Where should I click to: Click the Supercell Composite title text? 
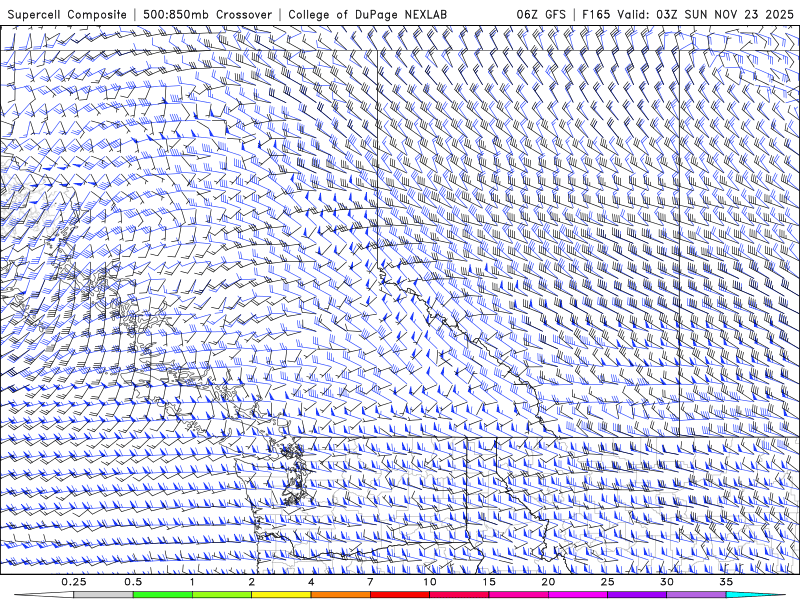coord(67,14)
